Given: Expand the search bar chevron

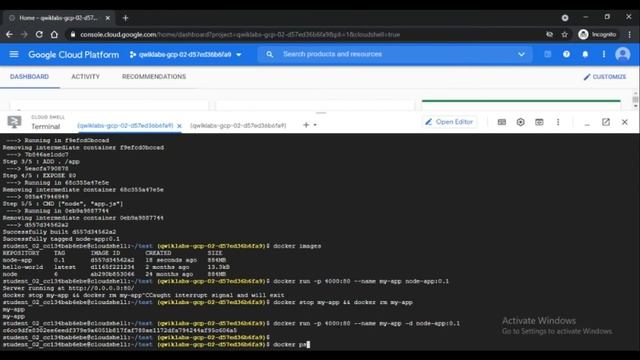Looking at the screenshot, I should point(521,54).
